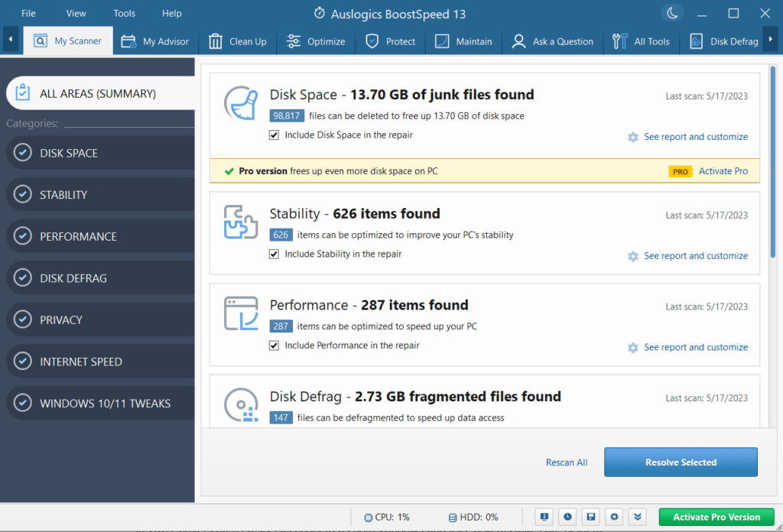The height and width of the screenshot is (532, 783).
Task: Click the Rescan All link
Action: click(x=567, y=462)
